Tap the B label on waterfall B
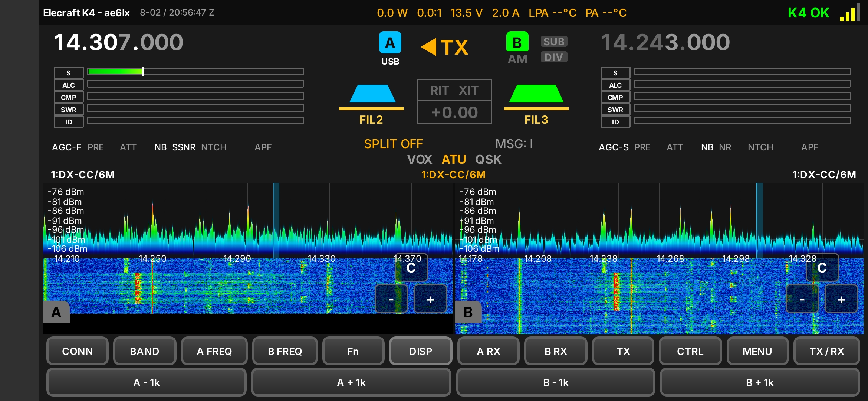This screenshot has width=868, height=401. [468, 312]
